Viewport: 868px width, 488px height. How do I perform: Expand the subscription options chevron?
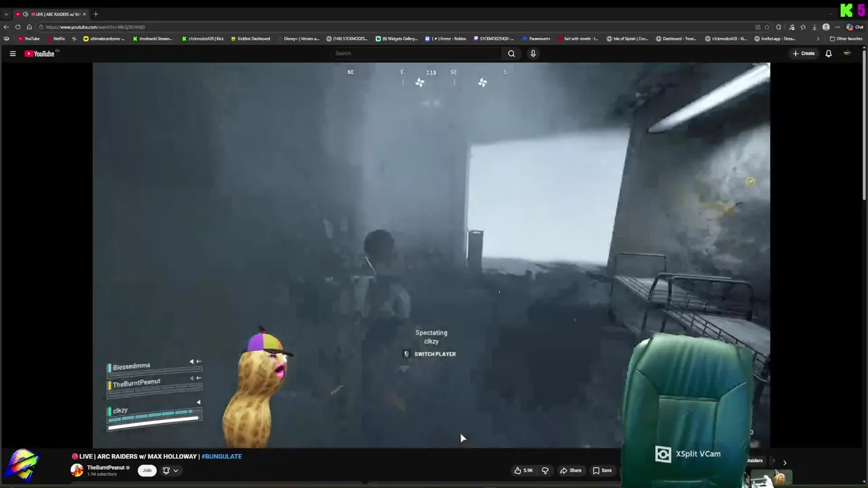pos(176,470)
